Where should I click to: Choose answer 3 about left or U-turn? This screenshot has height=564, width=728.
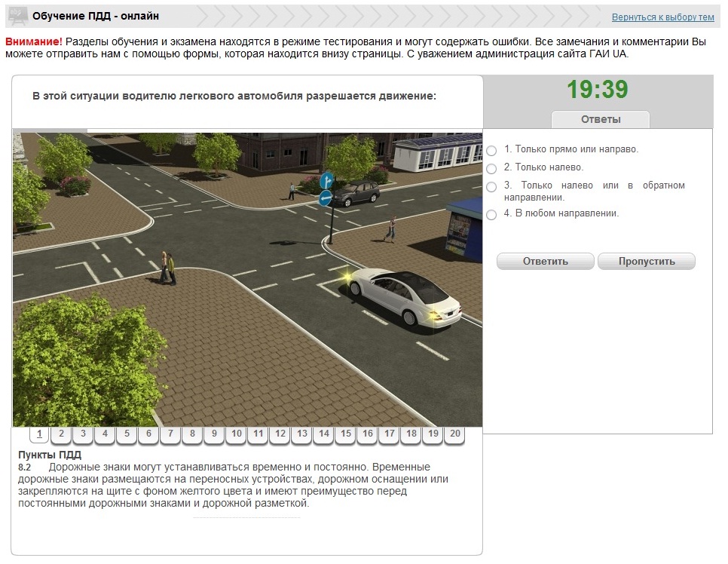(491, 186)
